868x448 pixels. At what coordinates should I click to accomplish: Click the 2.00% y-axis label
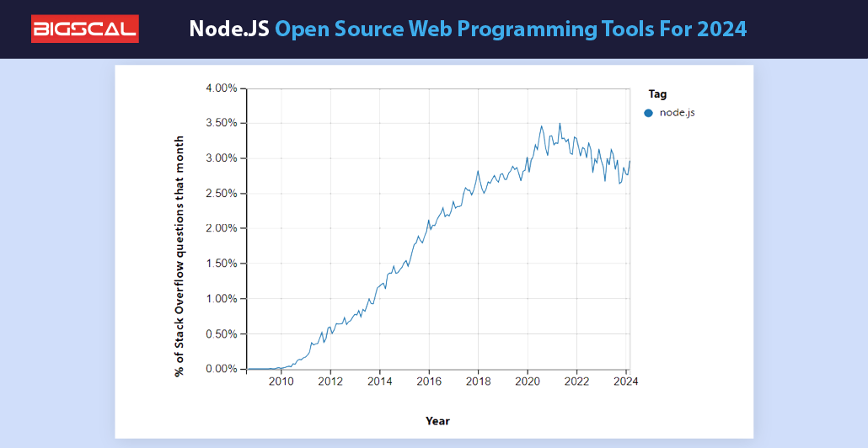coord(222,228)
